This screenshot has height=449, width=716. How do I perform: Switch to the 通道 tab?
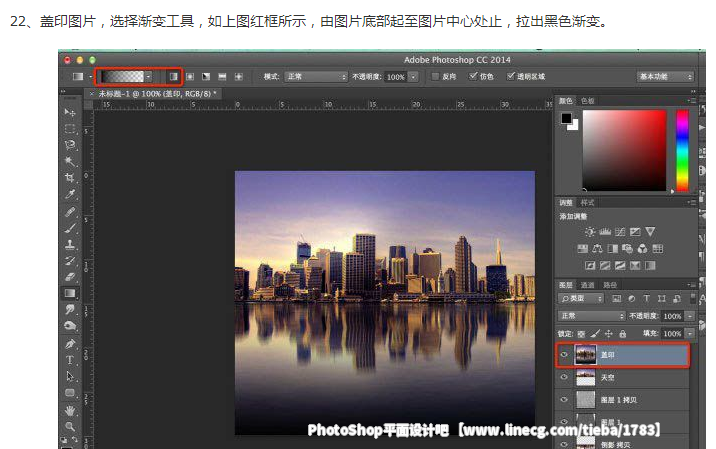pos(587,285)
